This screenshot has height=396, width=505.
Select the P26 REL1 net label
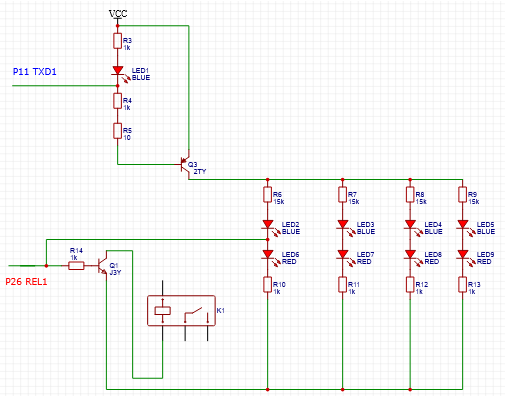pyautogui.click(x=26, y=282)
